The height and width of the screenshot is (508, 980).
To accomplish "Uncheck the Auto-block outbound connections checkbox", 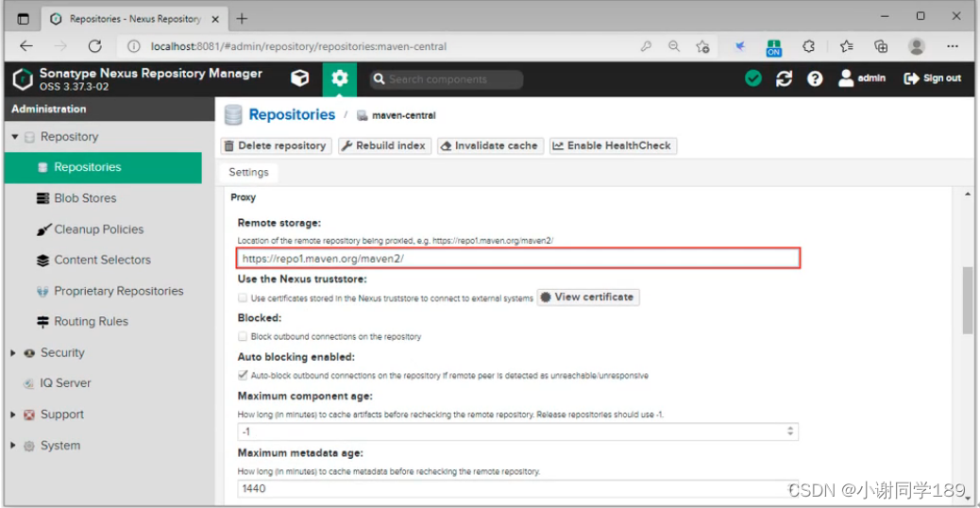I will [243, 375].
